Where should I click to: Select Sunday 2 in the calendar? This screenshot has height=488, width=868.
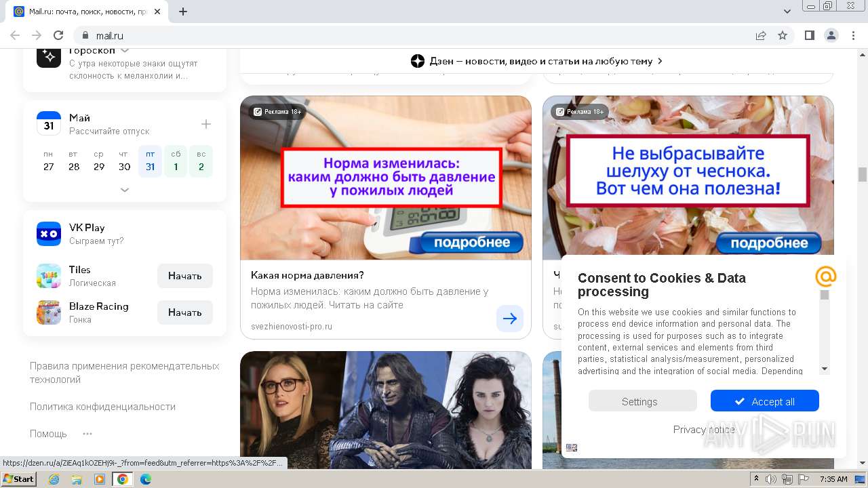201,161
